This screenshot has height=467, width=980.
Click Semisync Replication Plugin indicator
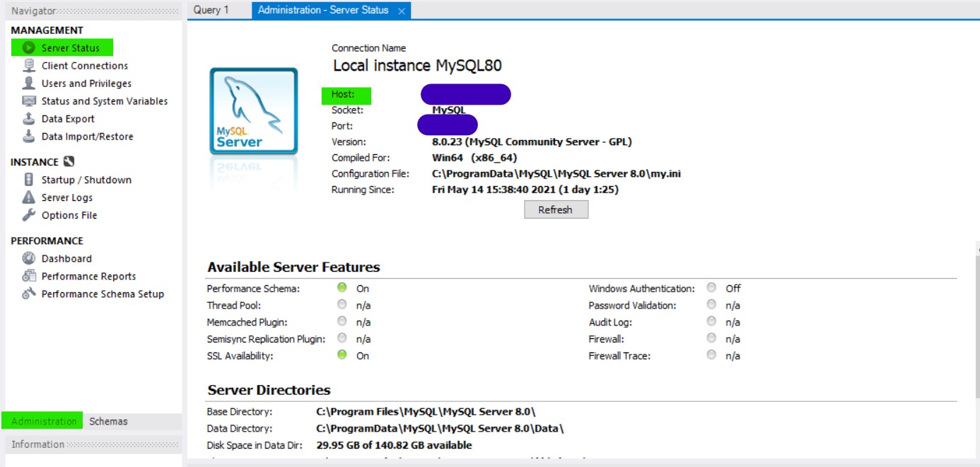pyautogui.click(x=342, y=338)
